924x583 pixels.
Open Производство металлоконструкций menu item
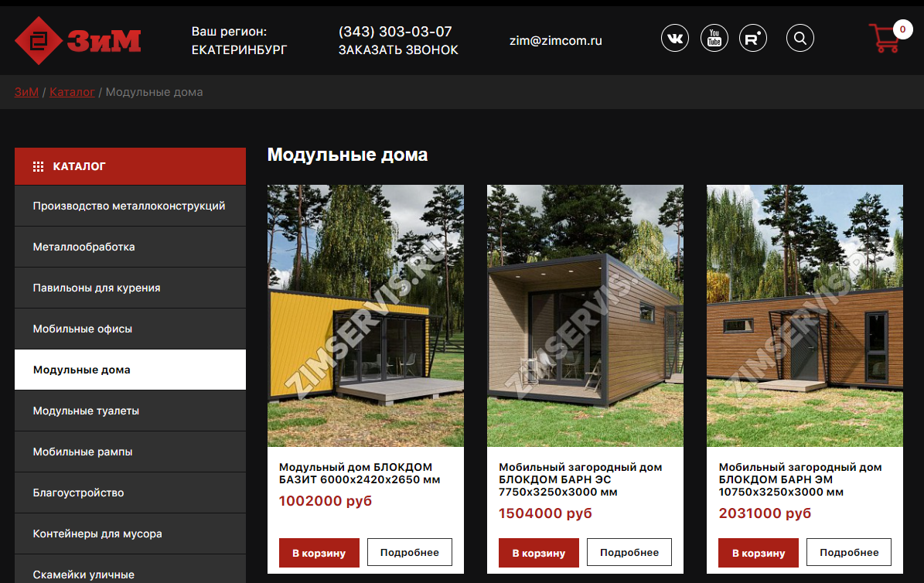[130, 206]
